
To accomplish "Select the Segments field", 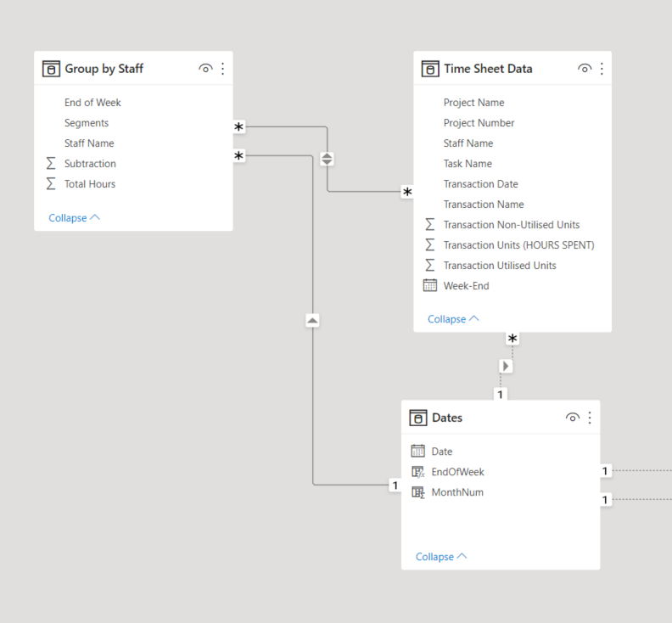I will [87, 122].
